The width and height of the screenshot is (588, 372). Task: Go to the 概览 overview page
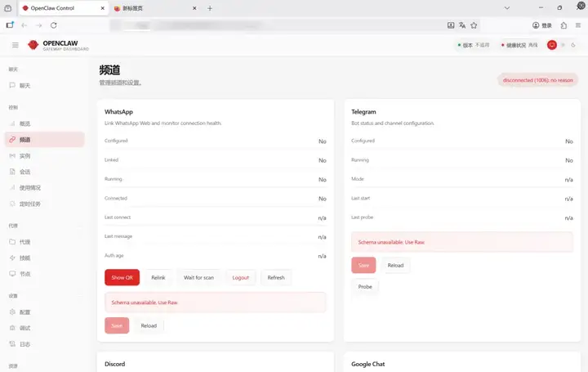pyautogui.click(x=44, y=123)
